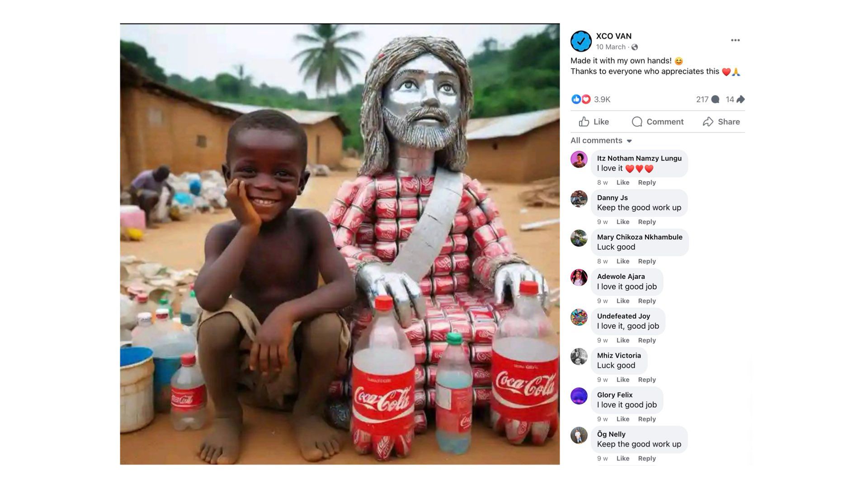Click XCO VAN verified profile picture

click(581, 41)
